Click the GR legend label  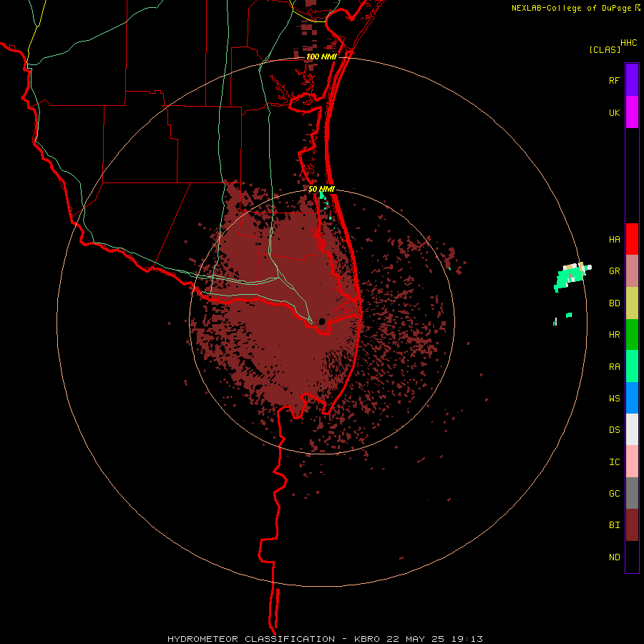pos(614,271)
